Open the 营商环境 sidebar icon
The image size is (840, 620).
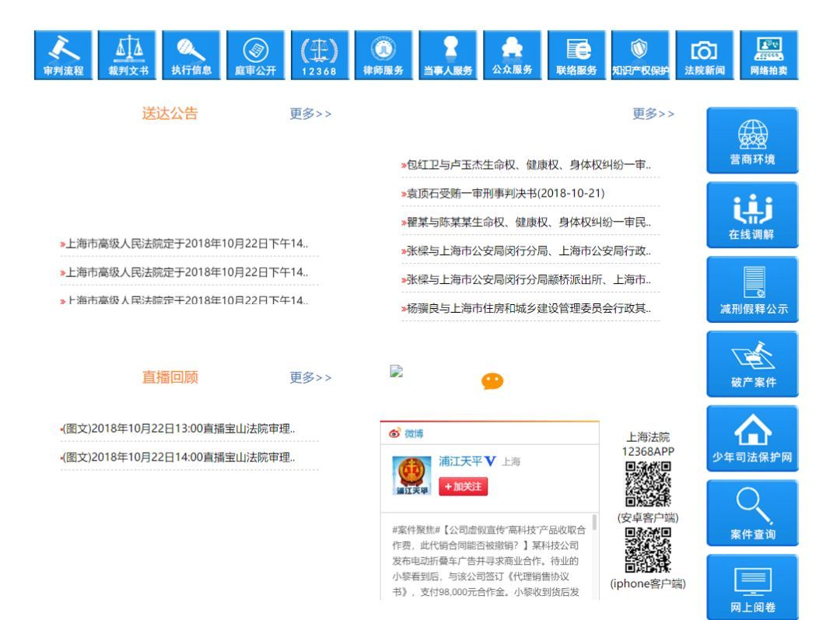[752, 140]
